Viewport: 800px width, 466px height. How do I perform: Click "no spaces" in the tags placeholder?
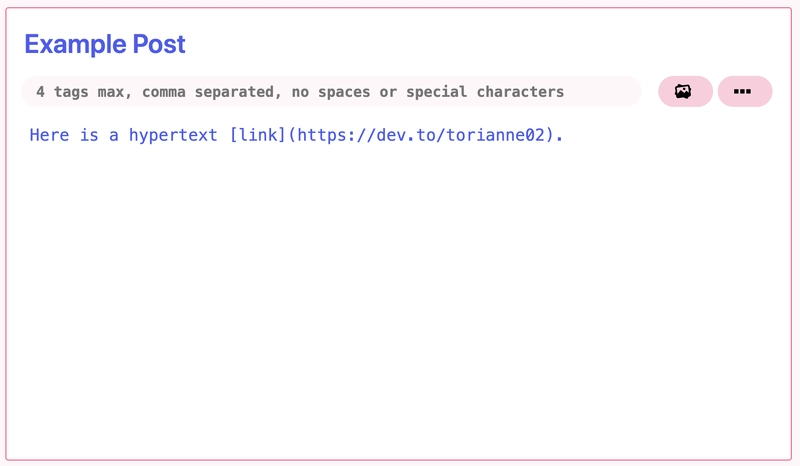[331, 92]
